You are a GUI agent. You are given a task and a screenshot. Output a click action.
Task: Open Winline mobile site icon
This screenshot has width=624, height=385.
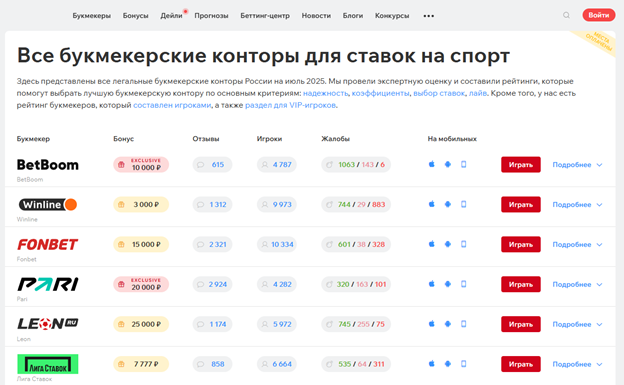(464, 204)
